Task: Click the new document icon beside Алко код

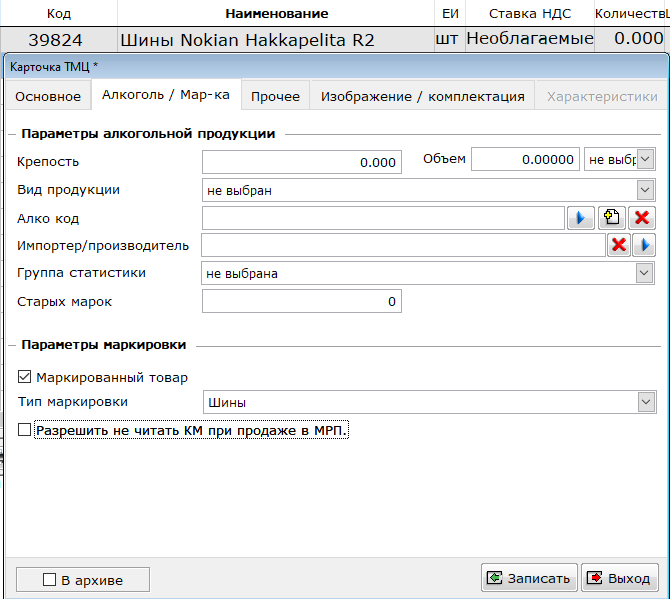Action: tap(611, 218)
